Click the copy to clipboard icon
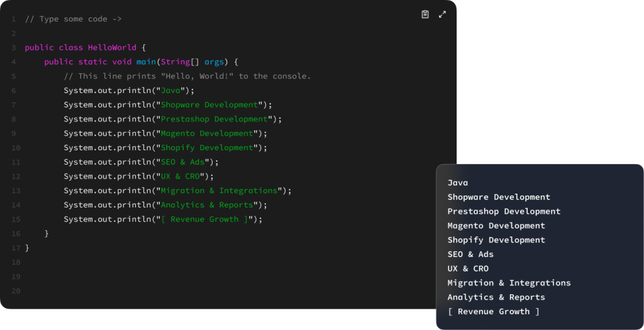 (425, 14)
